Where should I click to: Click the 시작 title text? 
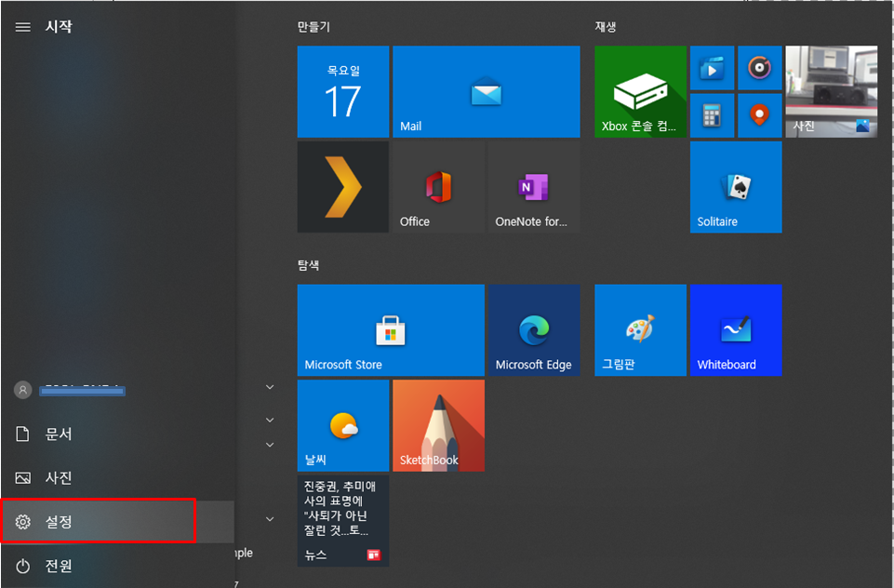point(59,27)
